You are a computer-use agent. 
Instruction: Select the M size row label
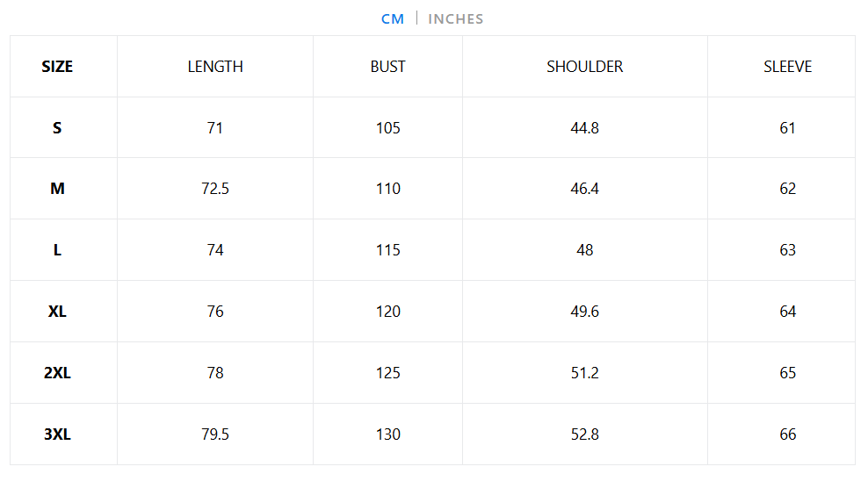(x=57, y=189)
